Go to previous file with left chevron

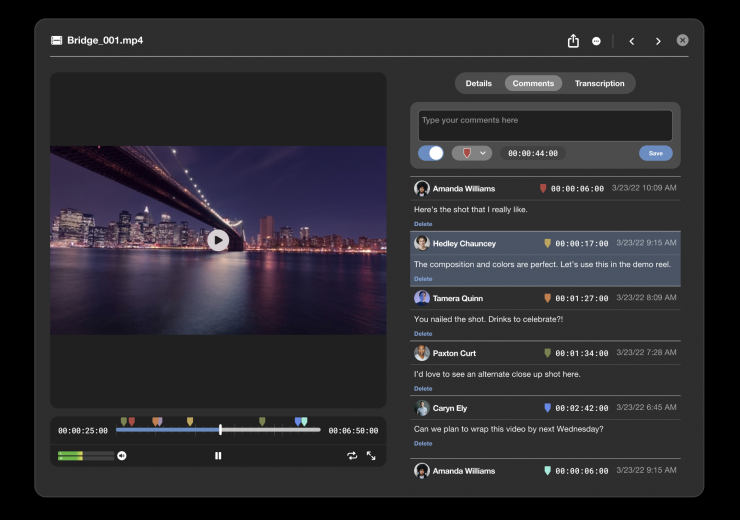tap(631, 41)
